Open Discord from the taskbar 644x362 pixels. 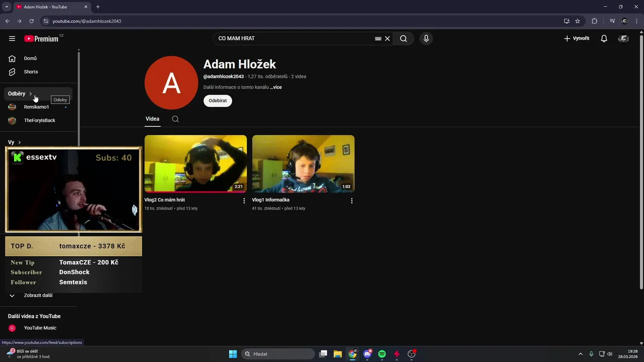point(368,354)
